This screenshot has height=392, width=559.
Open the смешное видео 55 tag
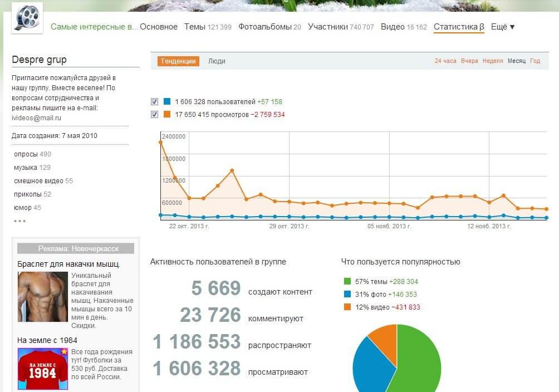point(43,181)
